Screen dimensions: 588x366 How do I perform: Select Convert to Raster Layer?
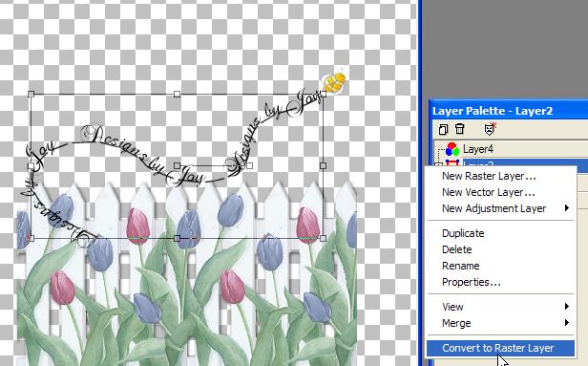click(x=500, y=348)
